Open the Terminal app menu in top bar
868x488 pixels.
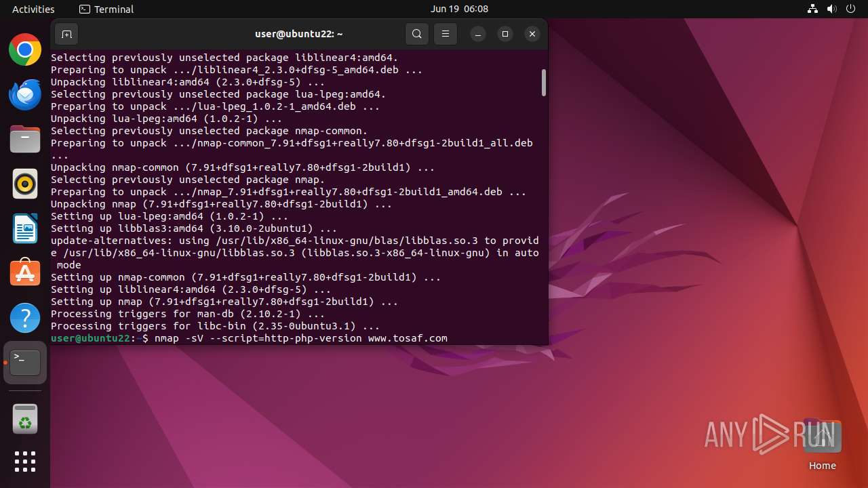[x=106, y=9]
